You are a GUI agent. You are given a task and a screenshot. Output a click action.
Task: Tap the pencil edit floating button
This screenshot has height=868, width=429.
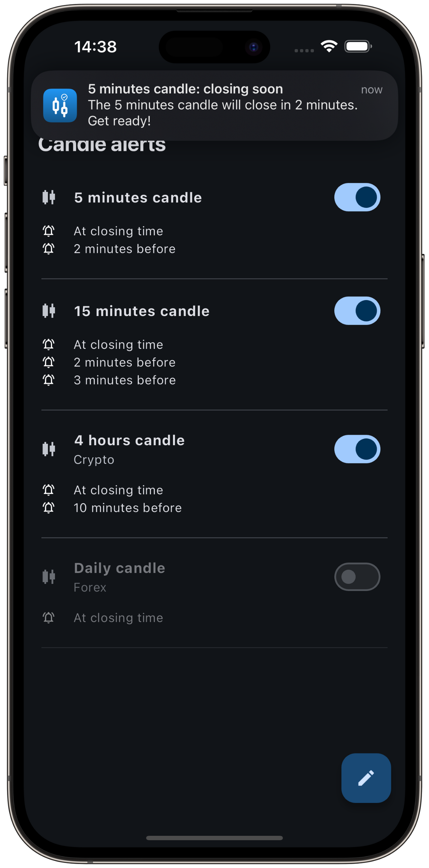[x=366, y=778]
